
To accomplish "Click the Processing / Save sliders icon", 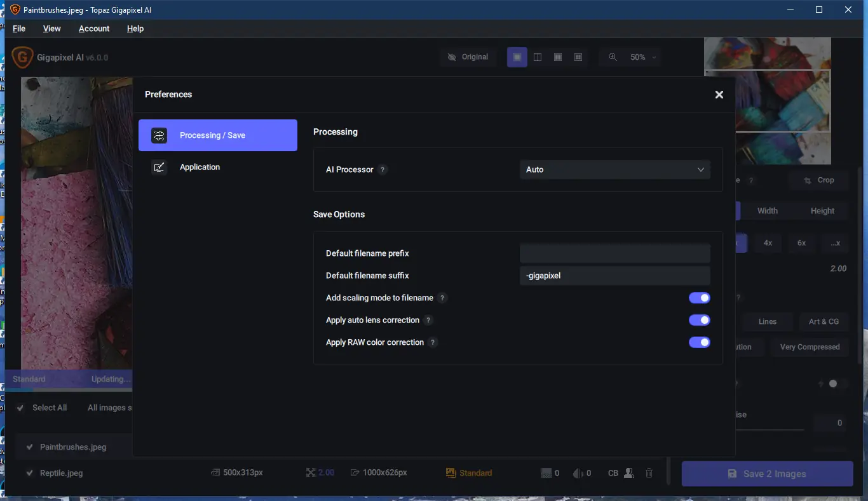I will coord(159,135).
